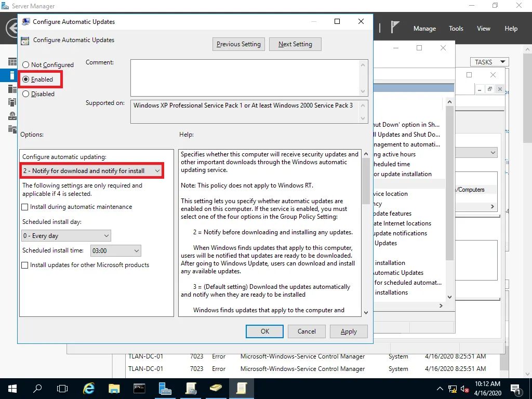Click scroll down arrow of background policy list
532x399 pixels.
click(449, 297)
